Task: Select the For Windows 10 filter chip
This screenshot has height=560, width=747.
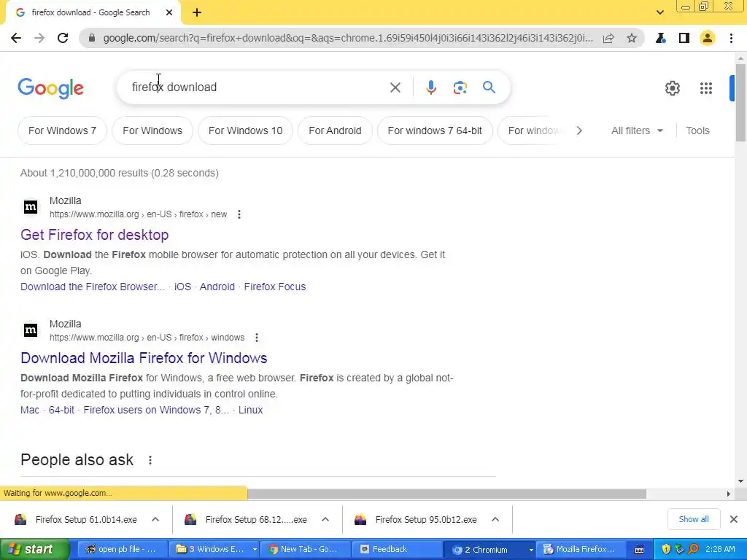Action: click(245, 131)
